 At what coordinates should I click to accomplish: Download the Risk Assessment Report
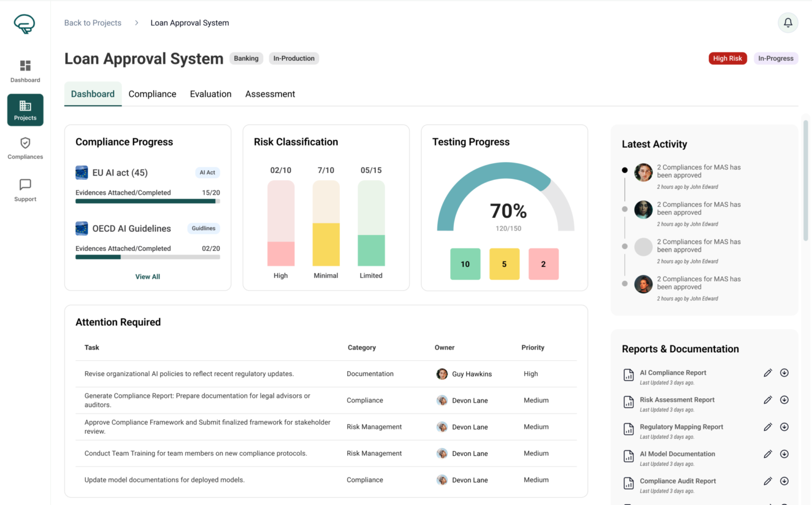pyautogui.click(x=785, y=400)
